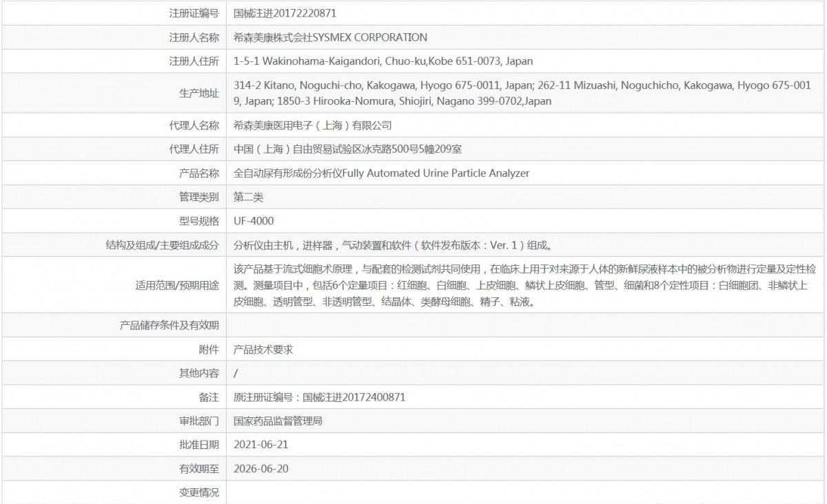Click the label 审批部门
The height and width of the screenshot is (504, 827).
tap(198, 421)
